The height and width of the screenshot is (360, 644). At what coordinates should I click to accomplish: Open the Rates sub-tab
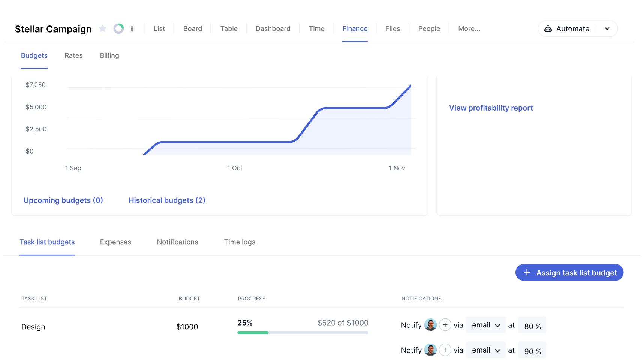click(x=73, y=55)
